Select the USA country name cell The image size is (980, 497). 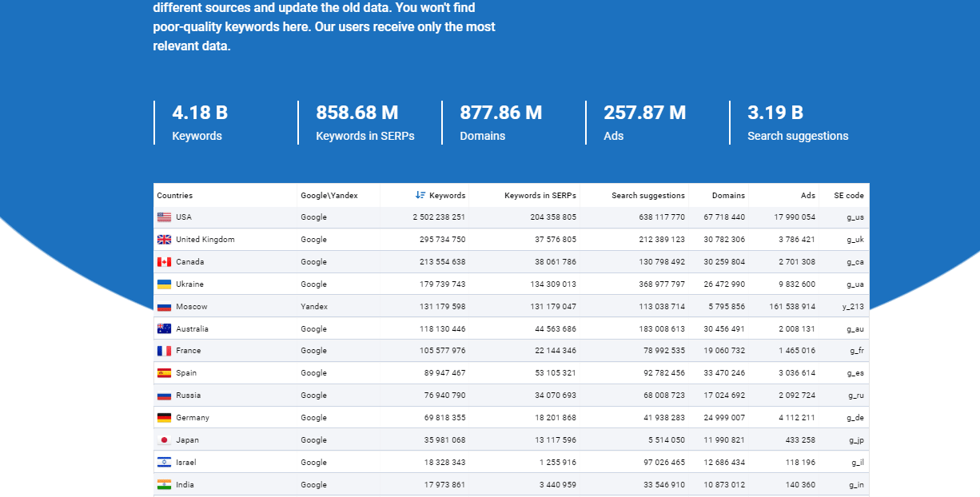click(x=184, y=217)
